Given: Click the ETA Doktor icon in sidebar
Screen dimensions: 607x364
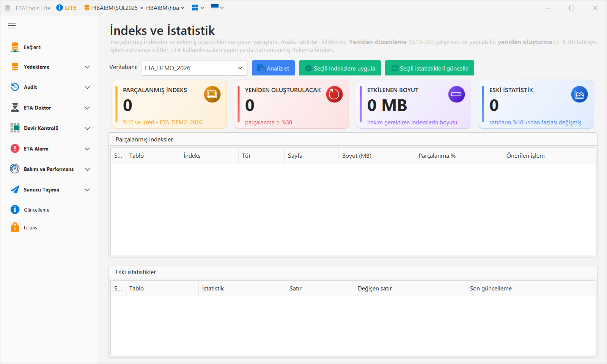Looking at the screenshot, I should (15, 108).
